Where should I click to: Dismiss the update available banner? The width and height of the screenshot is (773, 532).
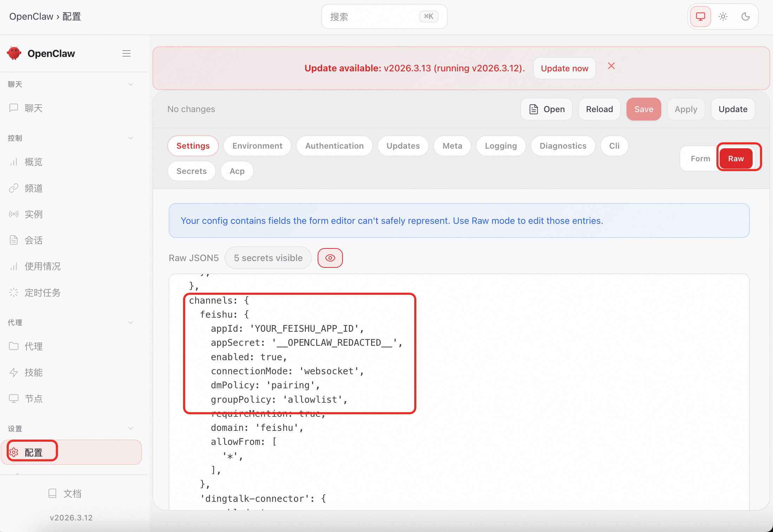click(611, 66)
